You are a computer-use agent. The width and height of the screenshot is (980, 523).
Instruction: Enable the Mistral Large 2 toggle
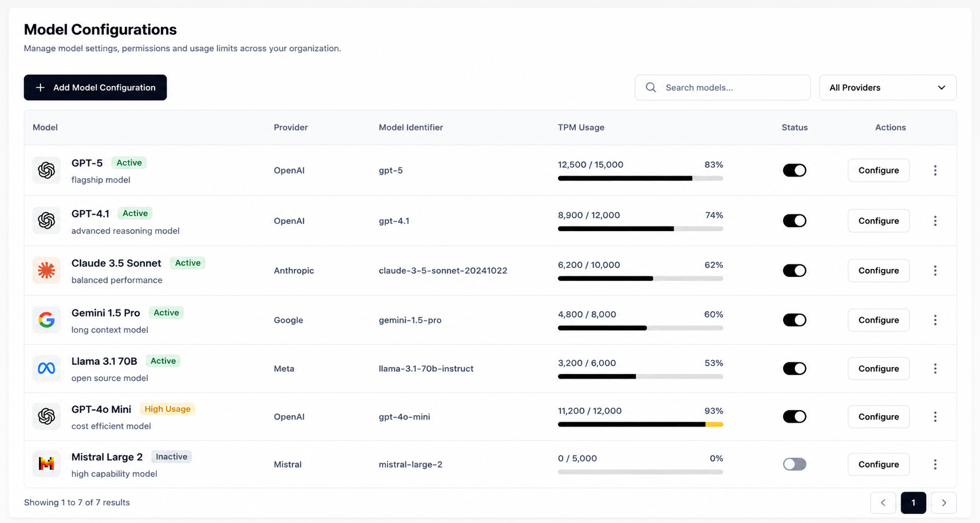click(x=795, y=464)
